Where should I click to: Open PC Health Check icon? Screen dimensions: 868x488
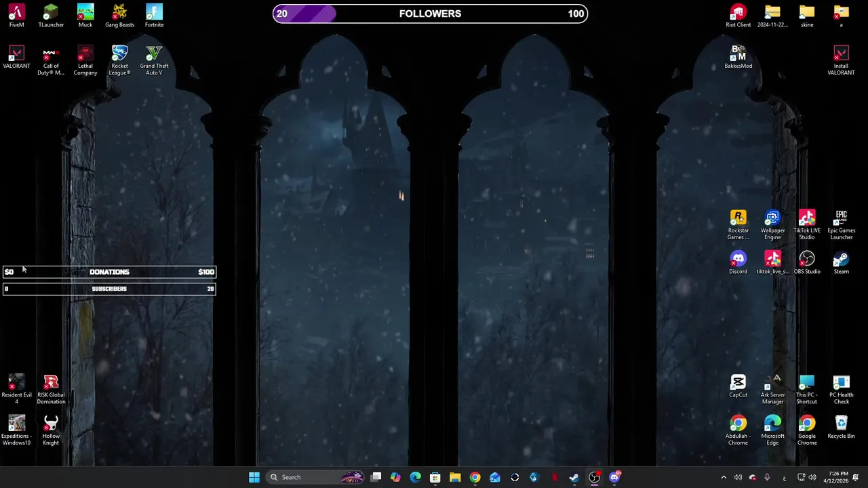coord(841,390)
